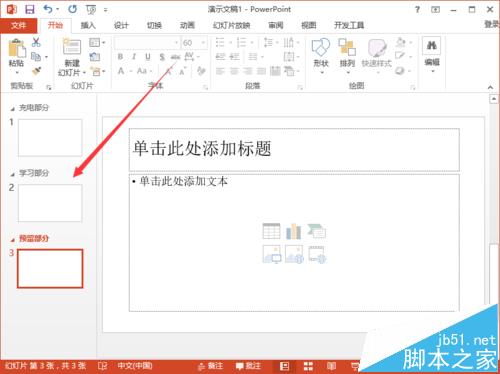Click the Help question mark button
Screen dimensions: 500x374
[x=417, y=10]
